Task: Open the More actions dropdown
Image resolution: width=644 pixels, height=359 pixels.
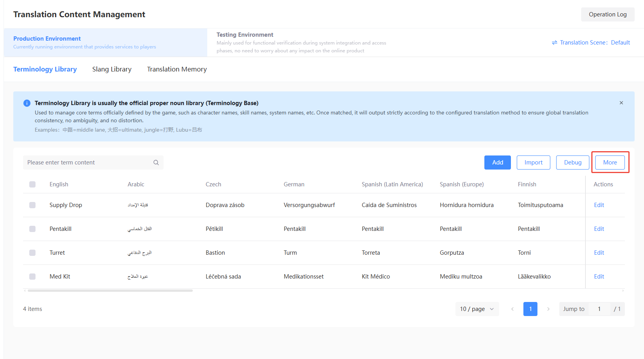Action: pos(610,163)
